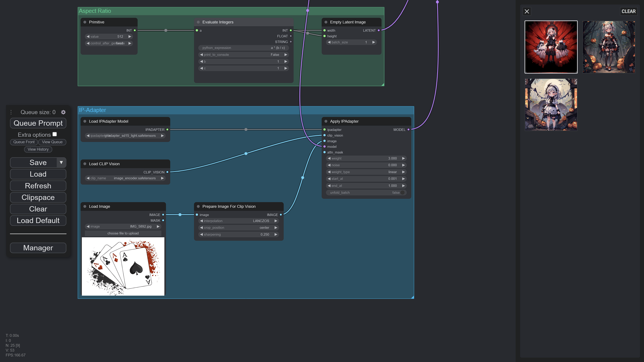Open the ipadapter_file model dropdown

(x=125, y=136)
